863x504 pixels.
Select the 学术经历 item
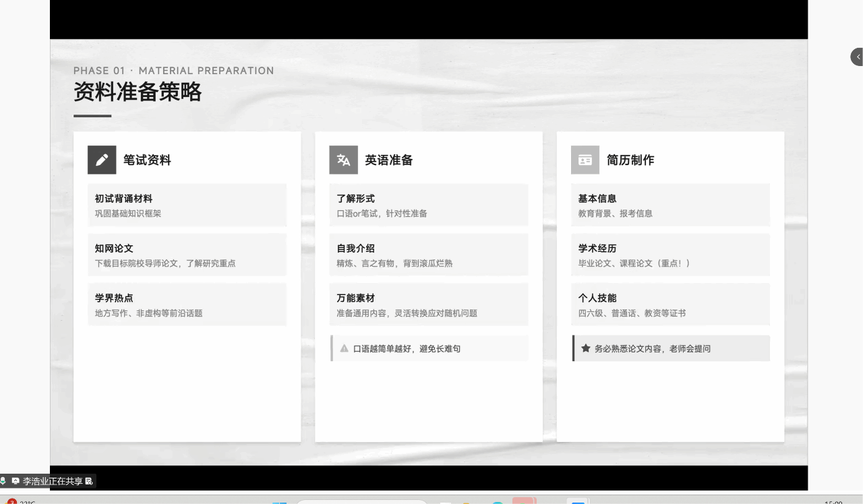[x=669, y=255]
